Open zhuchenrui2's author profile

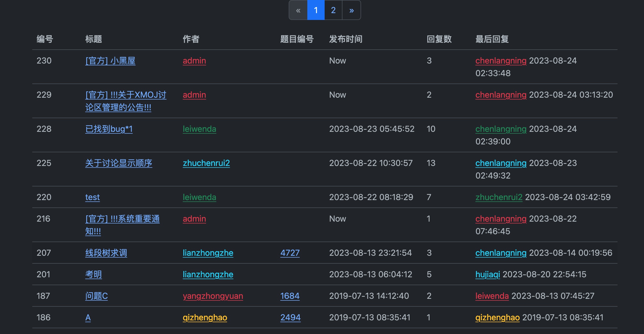point(206,163)
